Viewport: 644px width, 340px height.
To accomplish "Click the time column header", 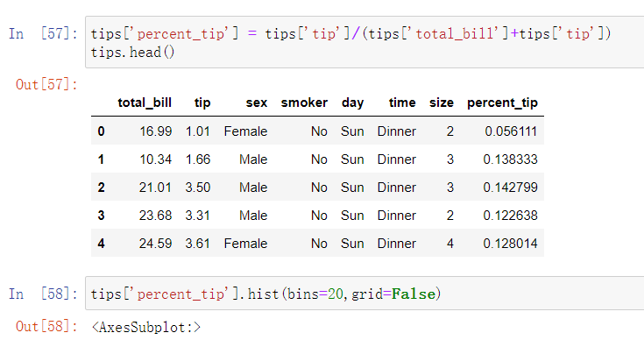I will (402, 103).
